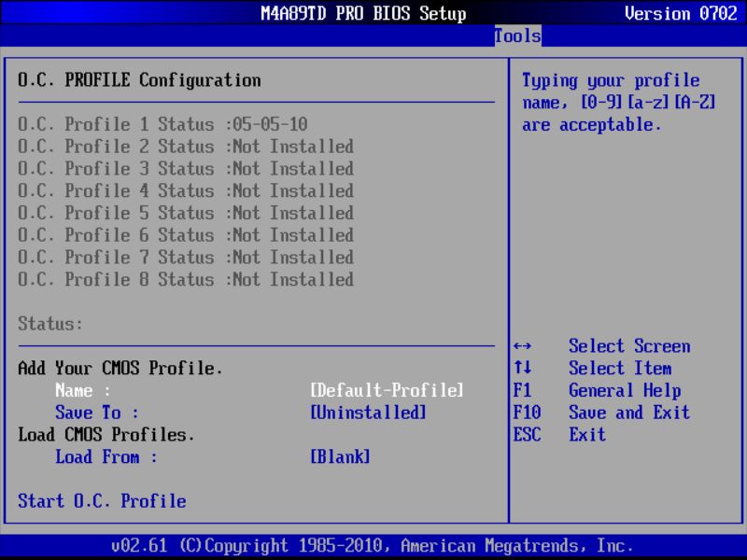The height and width of the screenshot is (560, 747).
Task: Select O.C. Profile 2 Status line
Action: tap(183, 147)
